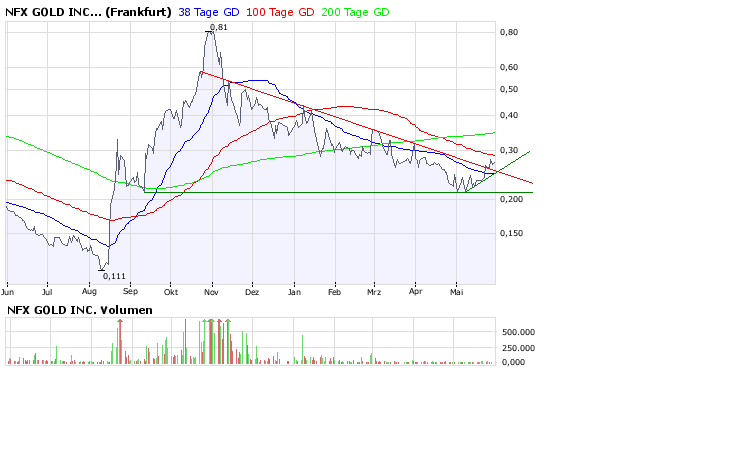Click the Aug label on the time axis
This screenshot has width=738, height=475.
[x=90, y=293]
